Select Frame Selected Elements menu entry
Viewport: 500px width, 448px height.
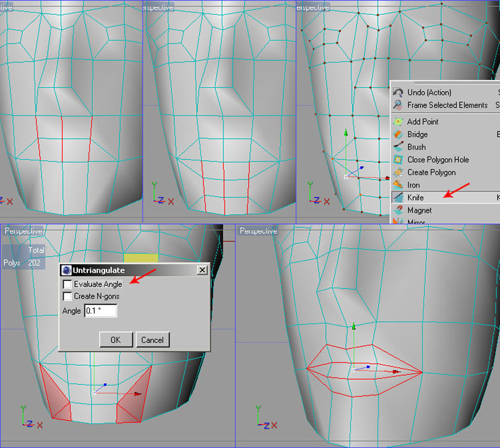pyautogui.click(x=447, y=105)
